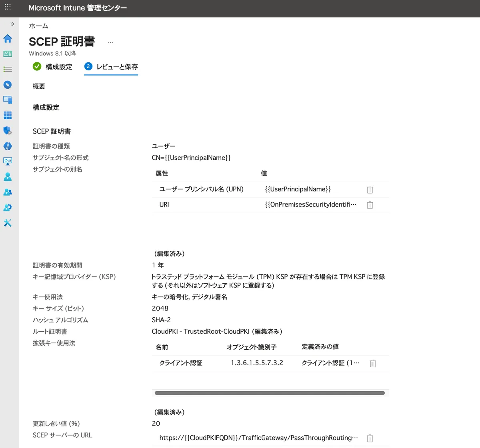The height and width of the screenshot is (448, 480).
Task: Click the 属性 column header
Action: (162, 173)
